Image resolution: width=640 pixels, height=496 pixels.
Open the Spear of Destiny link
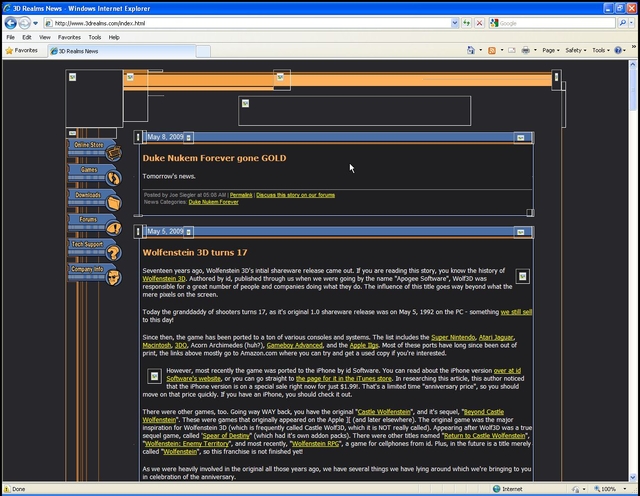pyautogui.click(x=226, y=436)
